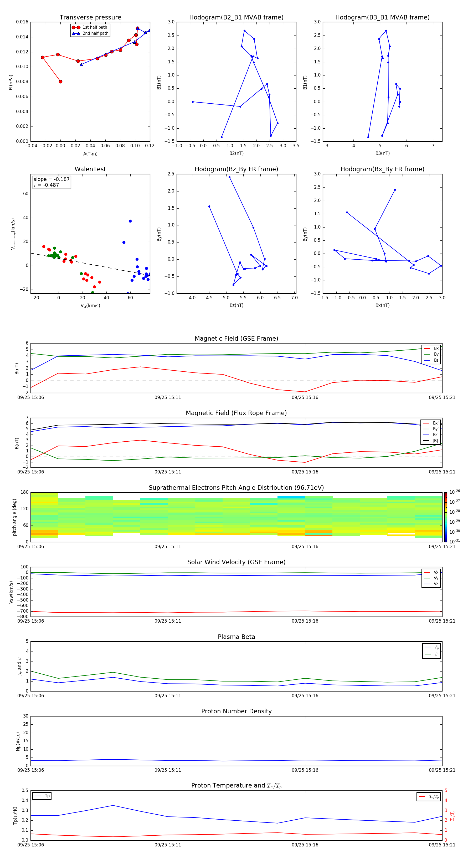Image resolution: width=473 pixels, height=868 pixels.
Task: Click the blue Np line in density plot
Action: (236, 760)
